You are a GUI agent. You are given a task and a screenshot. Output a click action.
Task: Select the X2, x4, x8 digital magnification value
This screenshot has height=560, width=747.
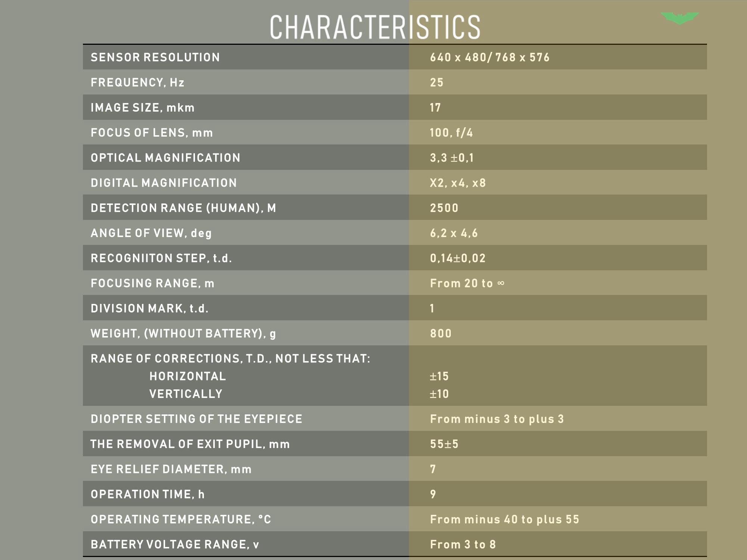(458, 183)
